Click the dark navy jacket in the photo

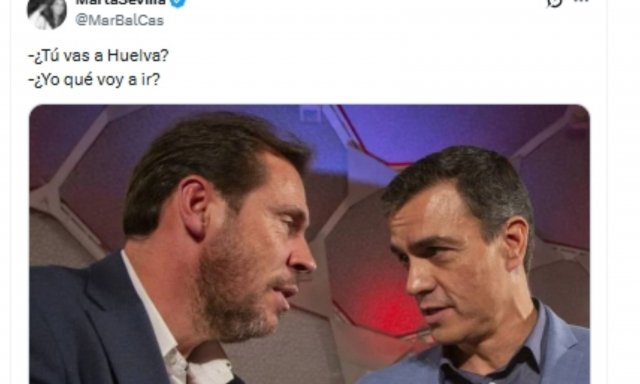(90, 326)
